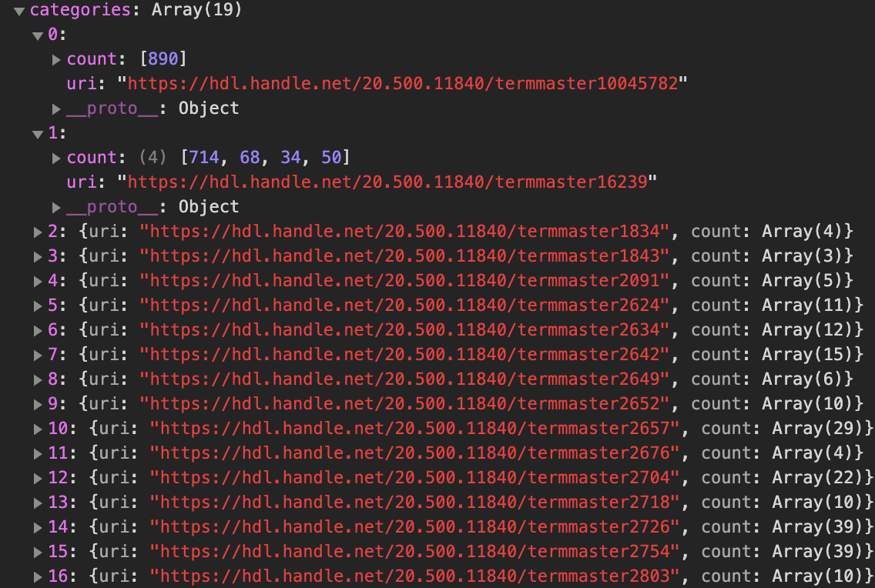Collapse the categories Array(19) node
Screen dimensions: 875x588
tap(19, 11)
